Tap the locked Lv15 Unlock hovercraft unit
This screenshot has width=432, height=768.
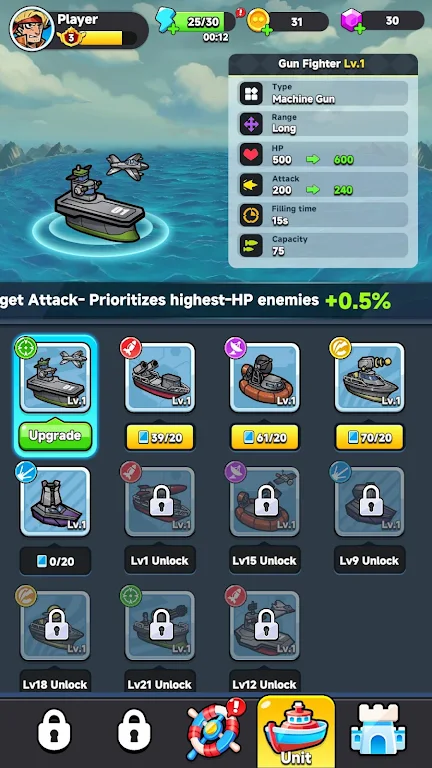point(264,501)
